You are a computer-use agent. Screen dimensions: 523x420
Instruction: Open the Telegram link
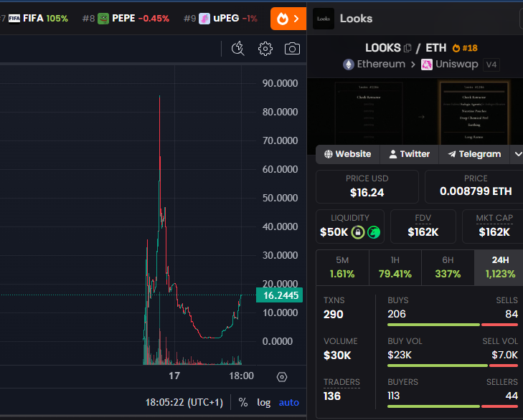point(474,154)
